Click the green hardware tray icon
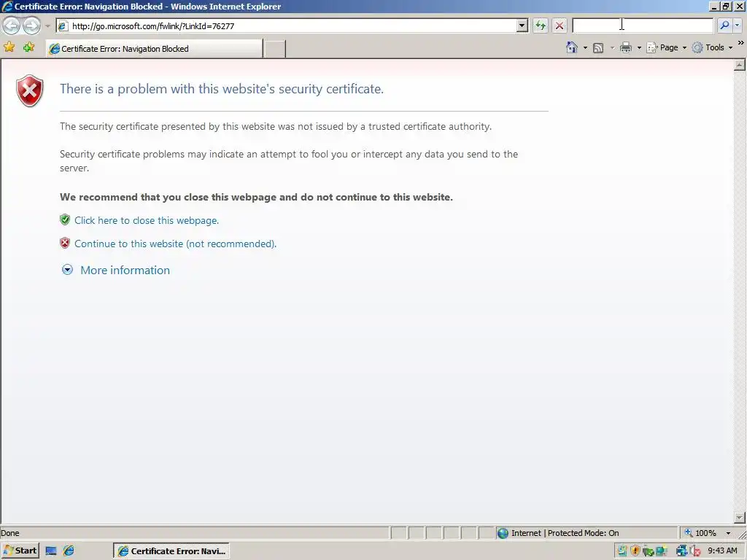The image size is (747, 560). click(x=648, y=551)
